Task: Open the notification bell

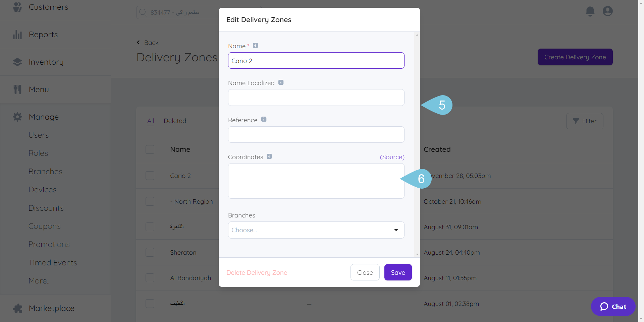Action: point(590,11)
